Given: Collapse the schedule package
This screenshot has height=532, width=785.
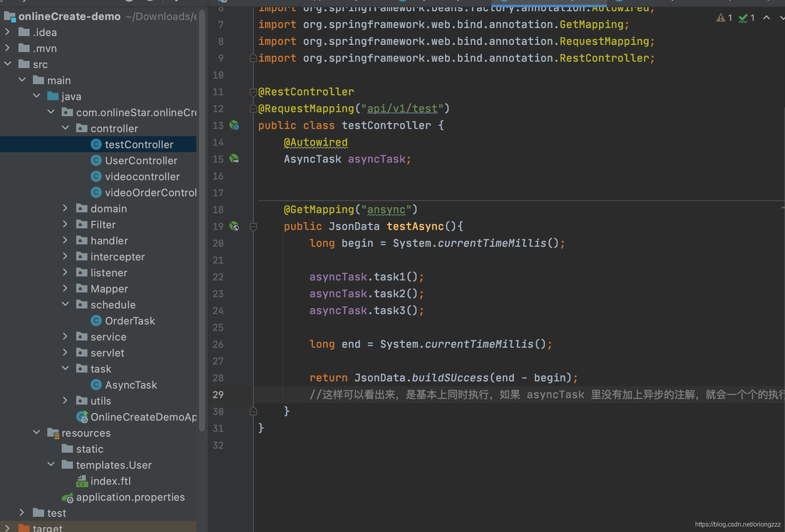Looking at the screenshot, I should [65, 304].
